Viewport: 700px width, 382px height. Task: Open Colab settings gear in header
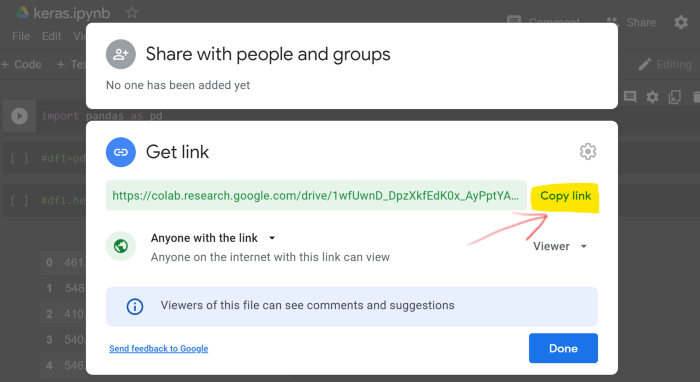pyautogui.click(x=681, y=22)
